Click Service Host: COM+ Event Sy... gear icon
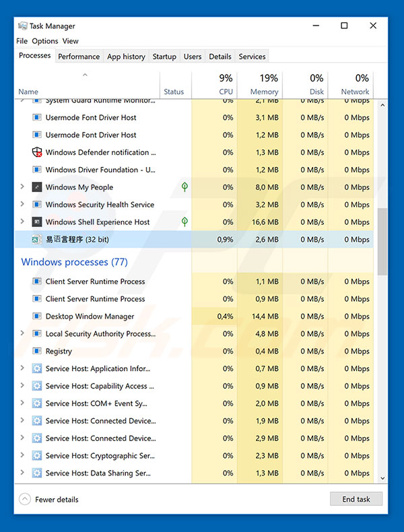The height and width of the screenshot is (532, 404). (x=36, y=403)
